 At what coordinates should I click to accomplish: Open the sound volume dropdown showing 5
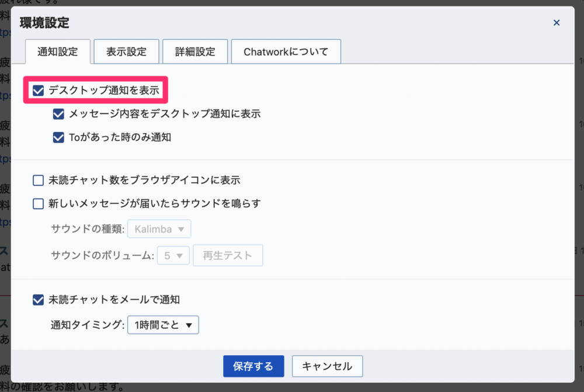(173, 255)
